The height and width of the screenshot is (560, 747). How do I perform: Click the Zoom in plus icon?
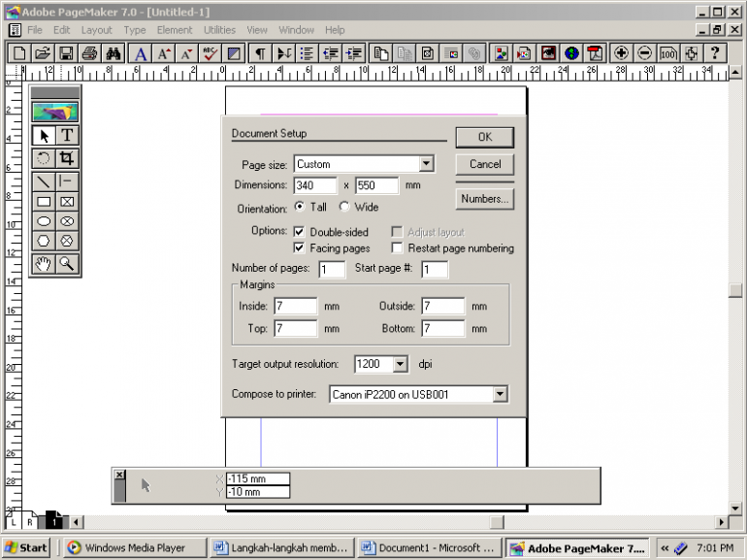pos(621,53)
